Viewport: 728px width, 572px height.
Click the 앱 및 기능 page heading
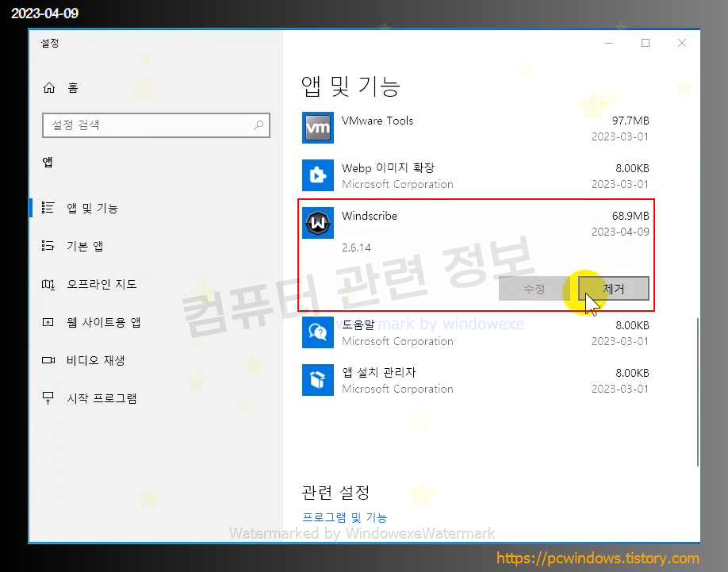(351, 86)
